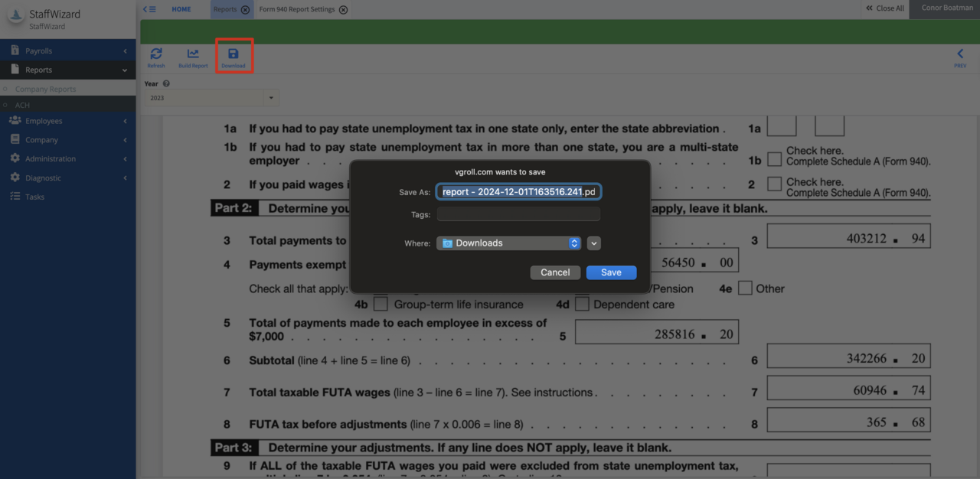Open the HOME tab
The image size is (980, 479).
click(181, 9)
